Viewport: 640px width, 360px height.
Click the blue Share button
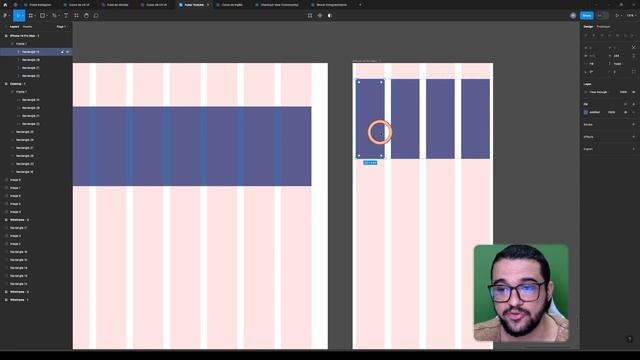[x=587, y=16]
